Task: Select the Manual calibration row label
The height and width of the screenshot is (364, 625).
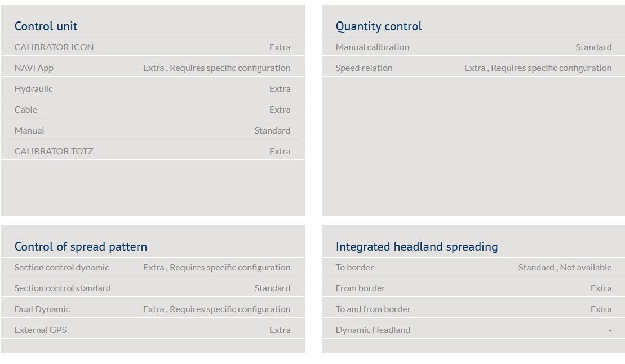Action: pyautogui.click(x=373, y=47)
